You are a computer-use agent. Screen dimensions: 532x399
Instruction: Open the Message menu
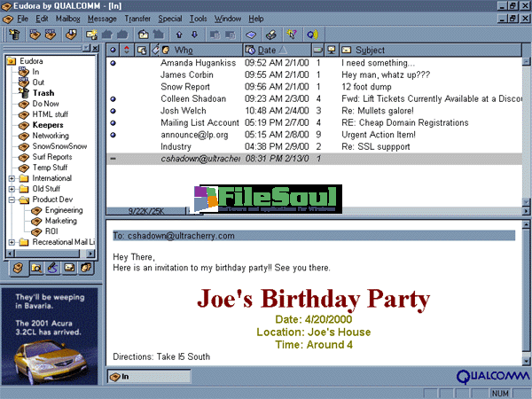(102, 18)
